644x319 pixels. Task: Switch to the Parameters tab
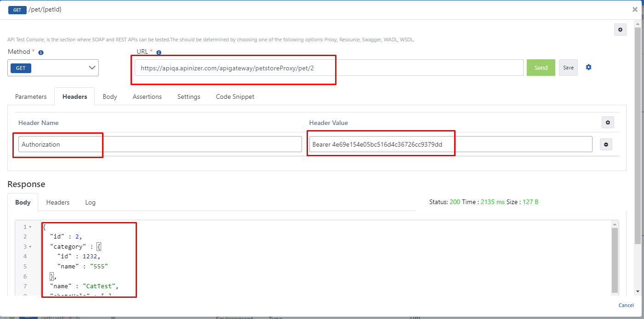(x=31, y=97)
